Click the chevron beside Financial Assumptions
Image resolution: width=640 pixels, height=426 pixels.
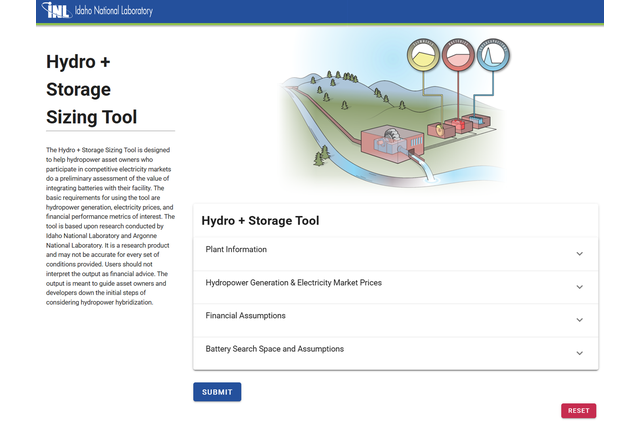(x=579, y=320)
